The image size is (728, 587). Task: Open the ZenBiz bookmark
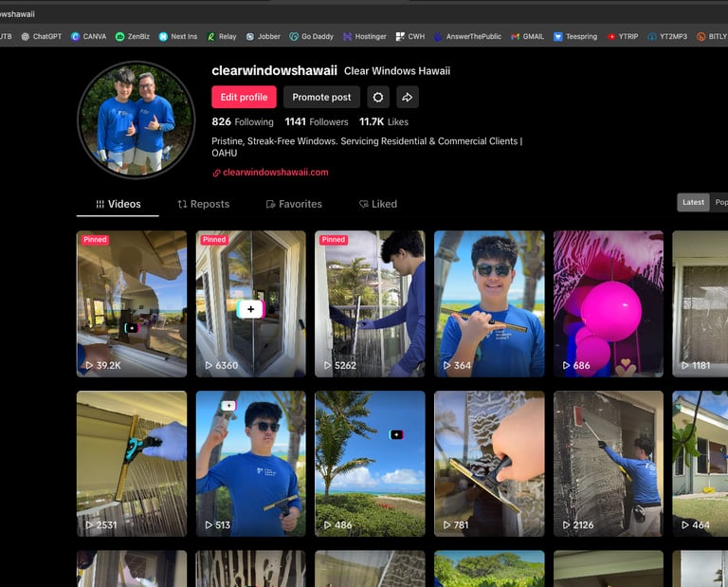click(133, 36)
